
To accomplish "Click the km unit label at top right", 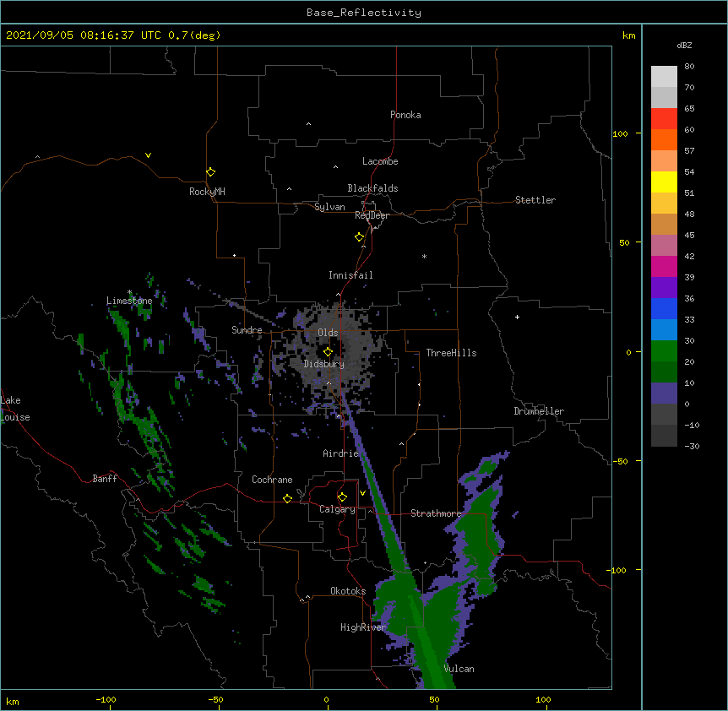I will [628, 35].
